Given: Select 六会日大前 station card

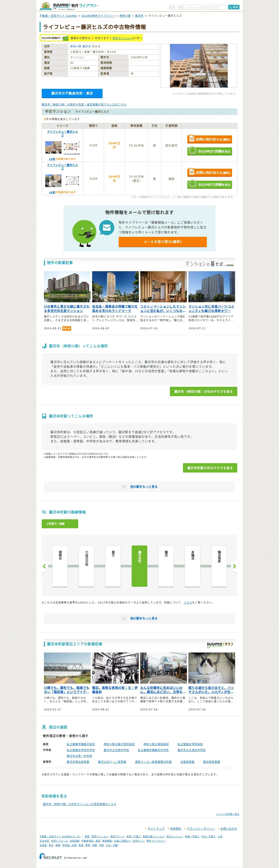Looking at the screenshot, I should (86, 566).
